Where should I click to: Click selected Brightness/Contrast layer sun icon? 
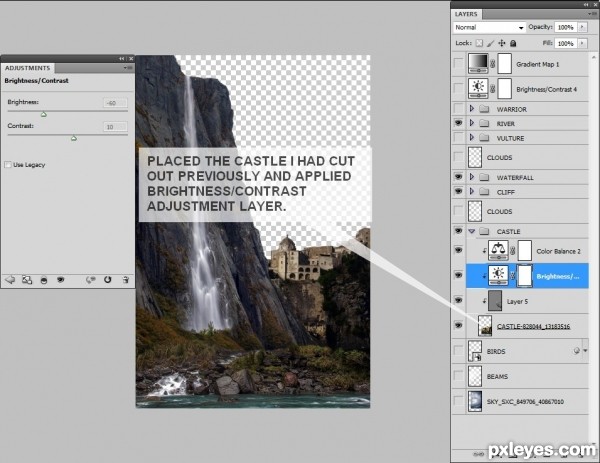(x=498, y=276)
